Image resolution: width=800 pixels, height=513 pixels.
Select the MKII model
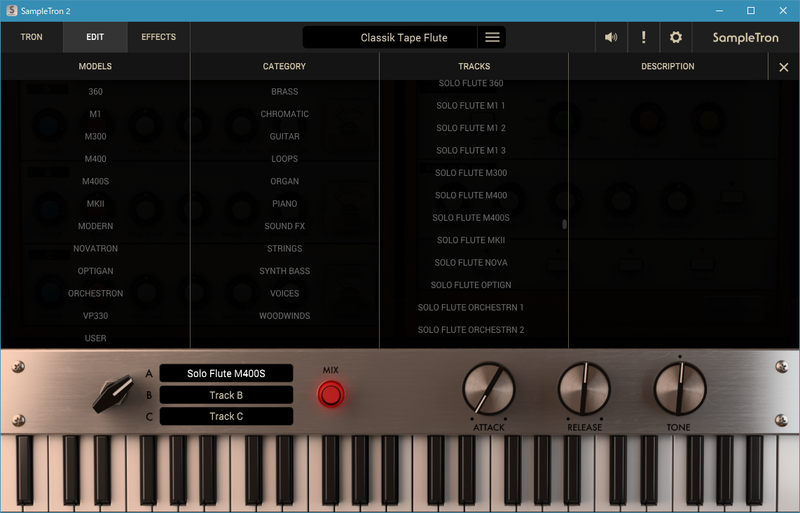pos(95,204)
